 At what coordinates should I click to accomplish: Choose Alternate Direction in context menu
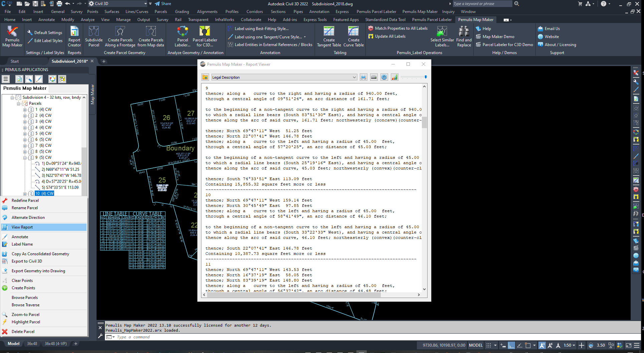click(x=44, y=218)
